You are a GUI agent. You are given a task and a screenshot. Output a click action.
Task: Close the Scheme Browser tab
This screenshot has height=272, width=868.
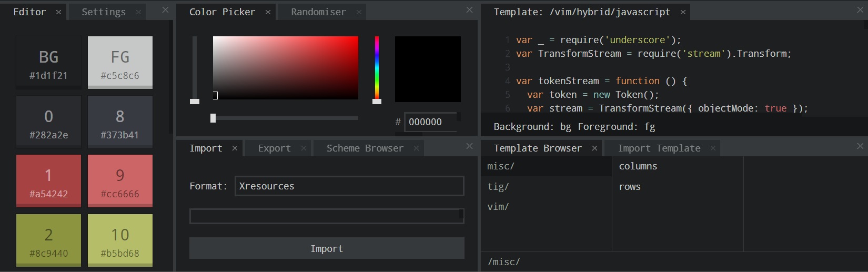pos(416,148)
